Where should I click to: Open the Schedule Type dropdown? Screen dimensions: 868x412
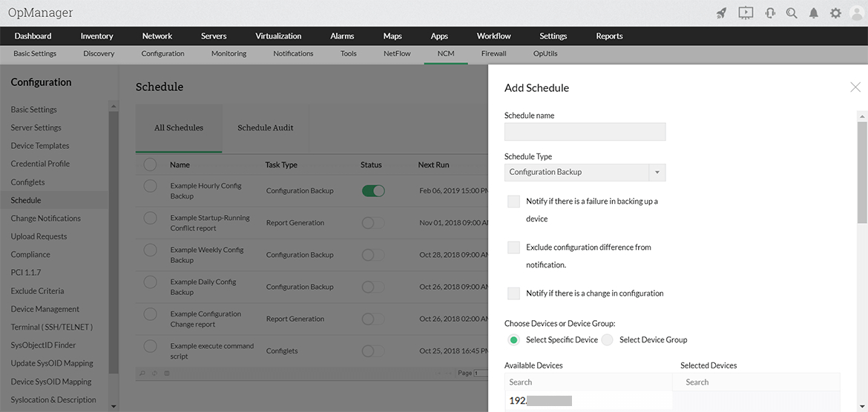[x=585, y=172]
